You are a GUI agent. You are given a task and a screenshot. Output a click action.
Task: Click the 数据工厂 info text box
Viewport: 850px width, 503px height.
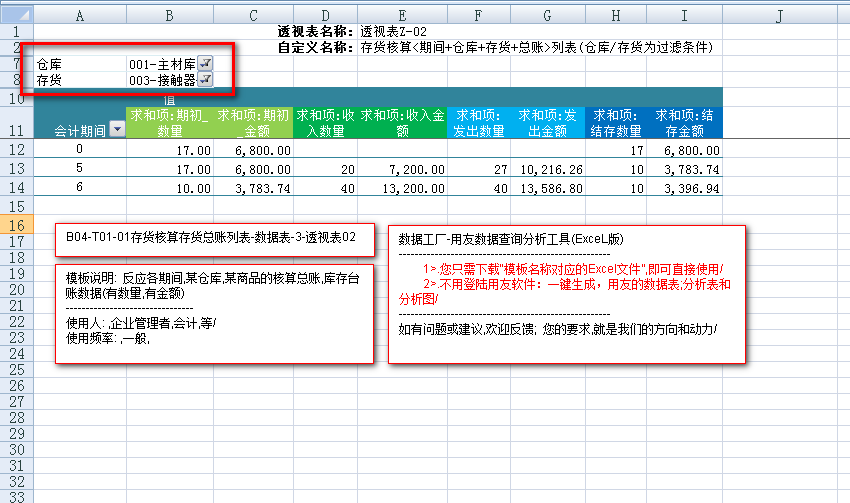point(566,293)
